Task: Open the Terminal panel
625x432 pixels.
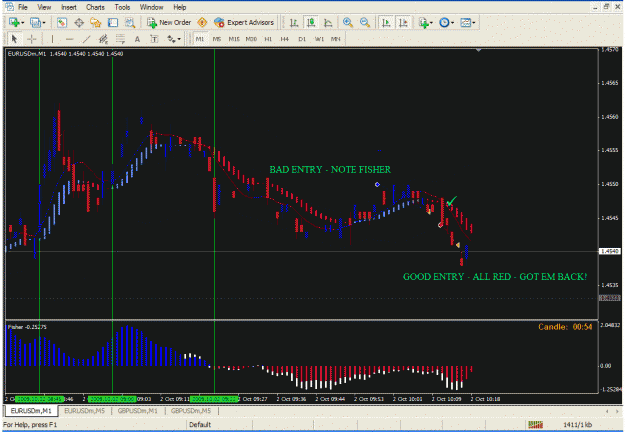Action: tap(113, 23)
